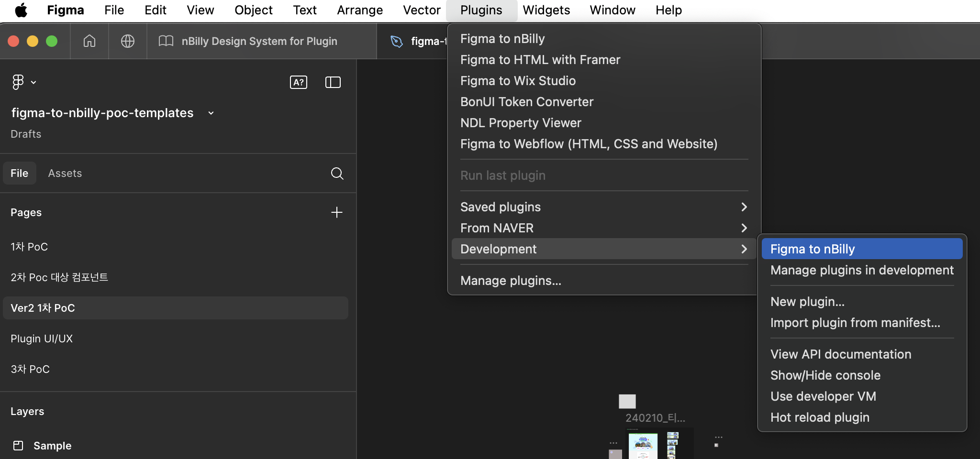Open nBilly Design System for Plugin tab
980x459 pixels.
[x=259, y=41]
